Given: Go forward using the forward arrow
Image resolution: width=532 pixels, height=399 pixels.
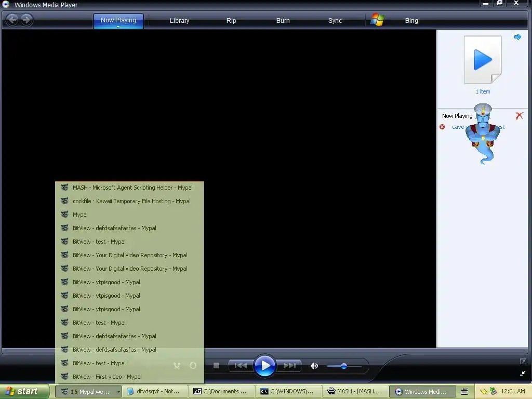Looking at the screenshot, I should coord(26,20).
